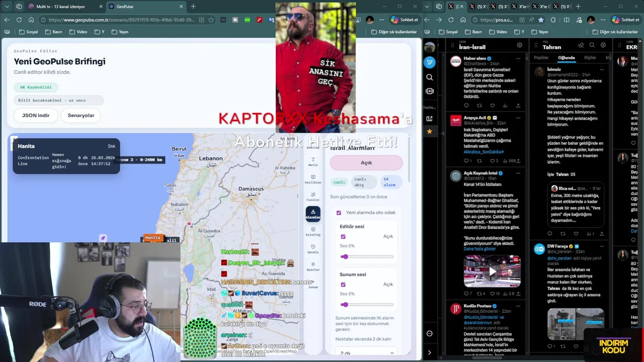This screenshot has width=644, height=362.
Task: Open the Ayarlar settings icon in GeoPulse
Action: point(313,266)
